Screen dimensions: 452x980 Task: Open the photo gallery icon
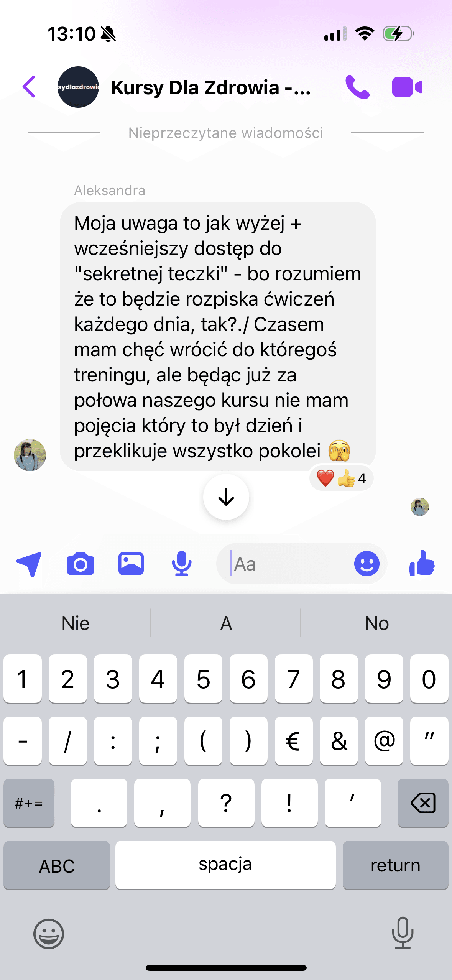point(131,564)
